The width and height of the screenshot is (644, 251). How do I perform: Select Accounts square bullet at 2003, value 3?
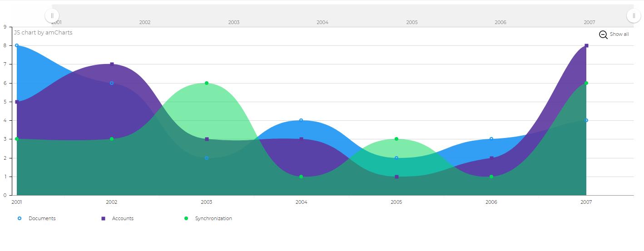tap(207, 139)
